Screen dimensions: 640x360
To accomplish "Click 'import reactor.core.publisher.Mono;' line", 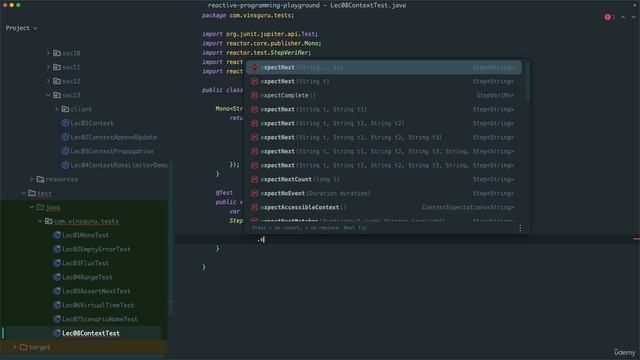I will 262,43.
